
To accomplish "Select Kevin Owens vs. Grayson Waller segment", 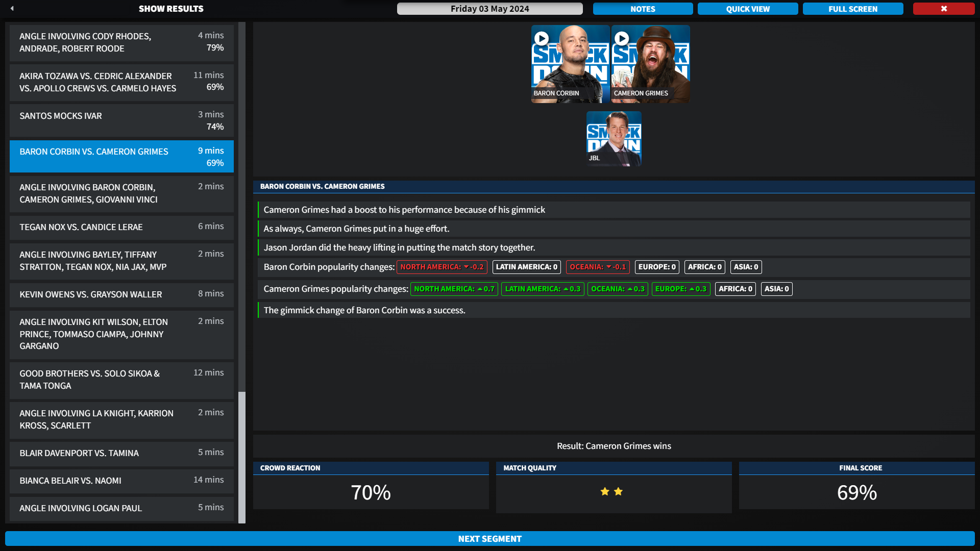I will [x=121, y=295].
